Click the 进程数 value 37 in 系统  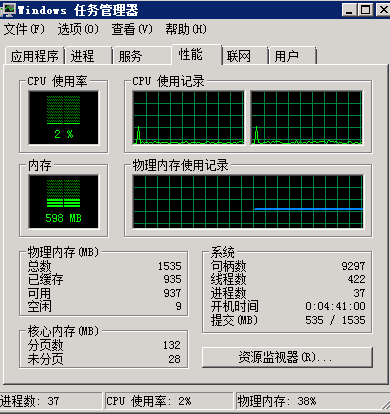tap(359, 293)
